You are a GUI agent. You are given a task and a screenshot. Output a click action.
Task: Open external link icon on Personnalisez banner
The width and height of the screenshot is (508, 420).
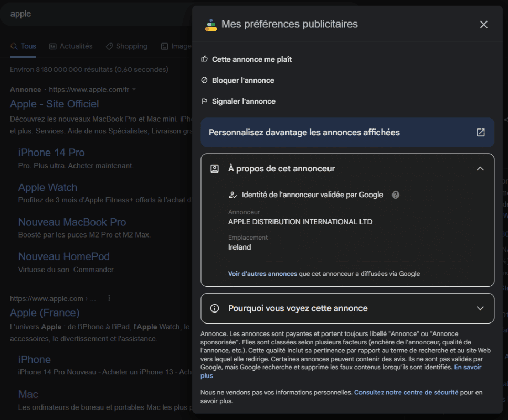pyautogui.click(x=481, y=132)
